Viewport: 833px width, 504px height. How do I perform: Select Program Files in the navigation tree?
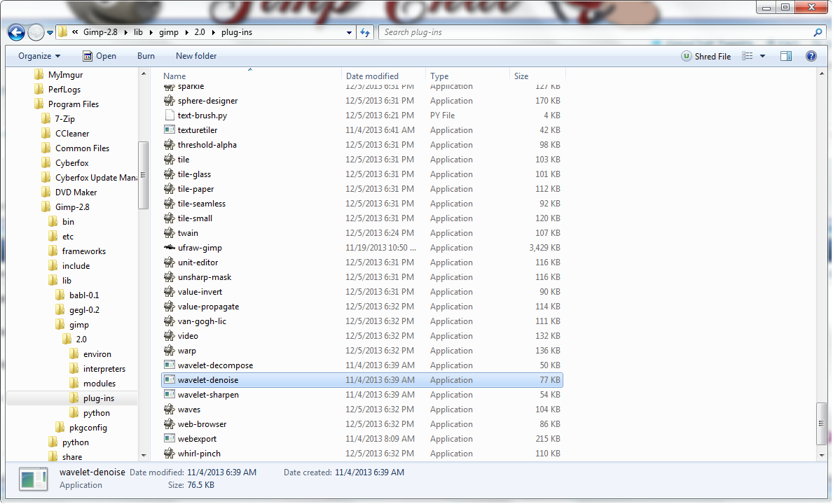[67, 104]
